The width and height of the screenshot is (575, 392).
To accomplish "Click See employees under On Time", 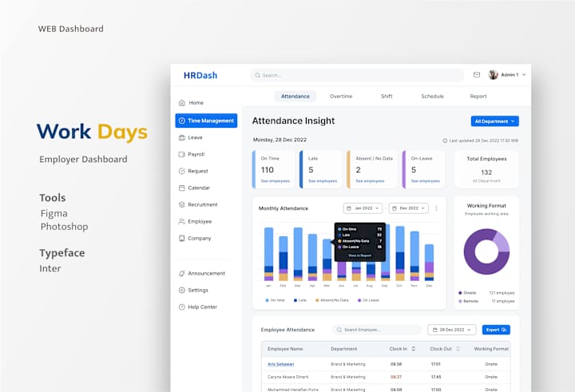I will click(275, 181).
